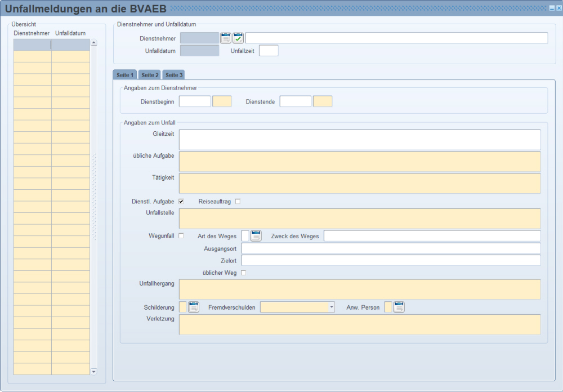Focus the übliche Aufgabe text area

coord(360,162)
